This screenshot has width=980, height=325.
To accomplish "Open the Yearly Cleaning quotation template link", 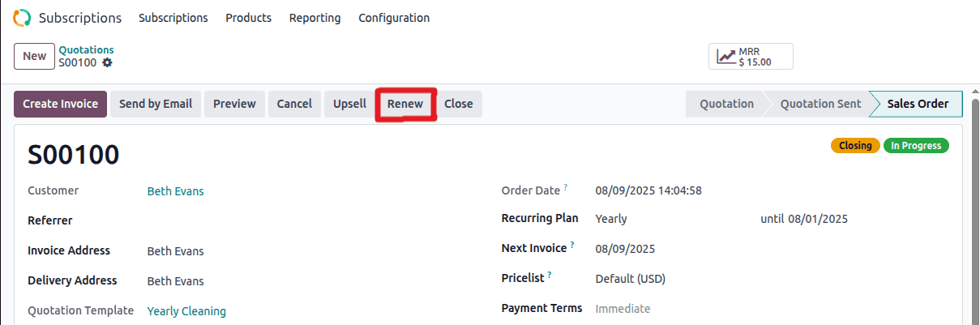I will pos(186,311).
